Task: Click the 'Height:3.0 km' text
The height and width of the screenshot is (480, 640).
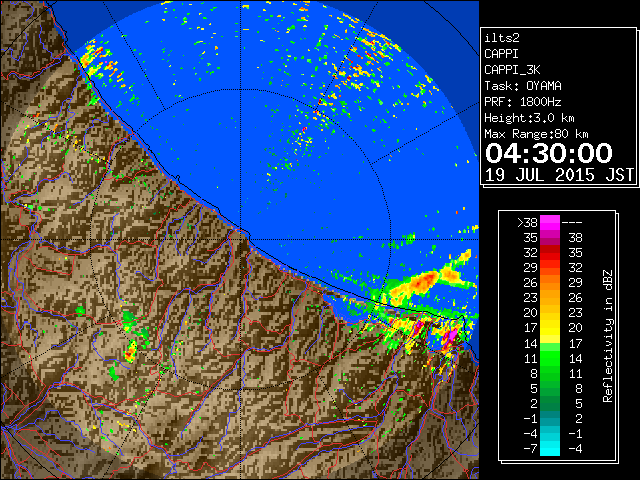Action: tap(529, 118)
